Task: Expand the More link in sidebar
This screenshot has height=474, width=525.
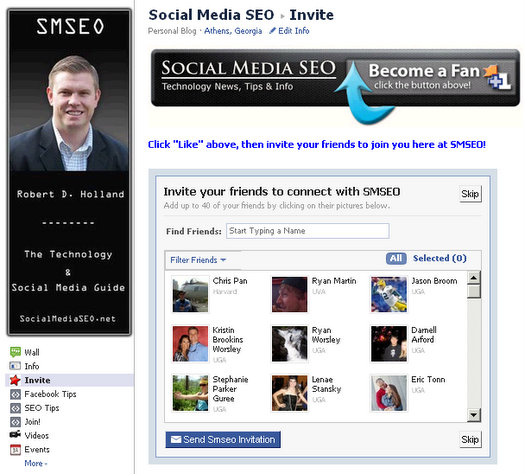Action: click(35, 463)
